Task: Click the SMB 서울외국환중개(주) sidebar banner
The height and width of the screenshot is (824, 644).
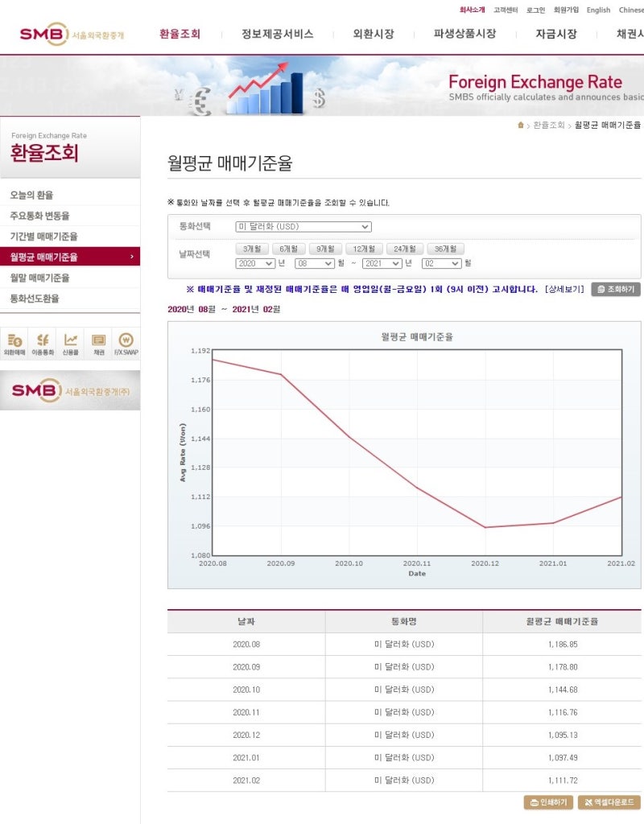Action: 70,390
